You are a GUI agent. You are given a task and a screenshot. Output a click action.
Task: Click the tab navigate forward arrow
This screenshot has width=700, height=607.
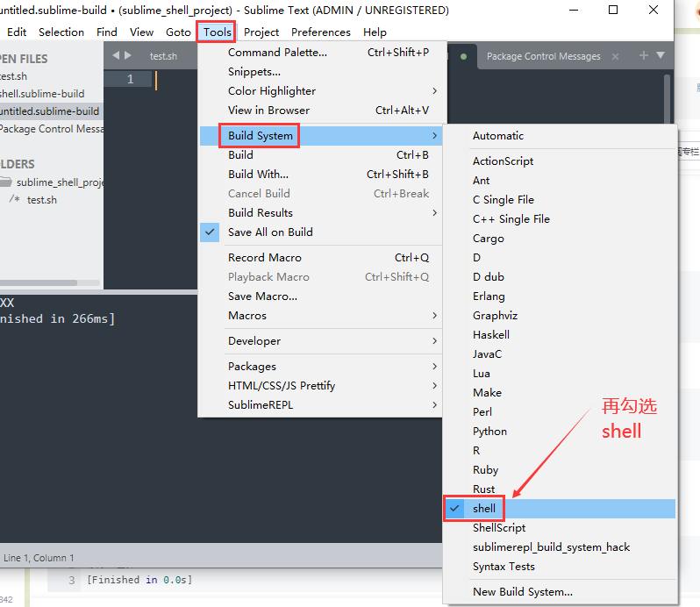click(128, 55)
